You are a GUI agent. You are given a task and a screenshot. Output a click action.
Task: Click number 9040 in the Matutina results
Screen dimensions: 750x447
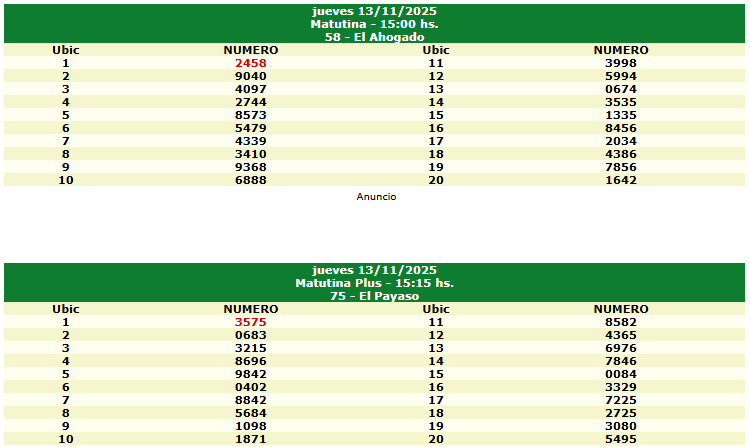(x=250, y=76)
